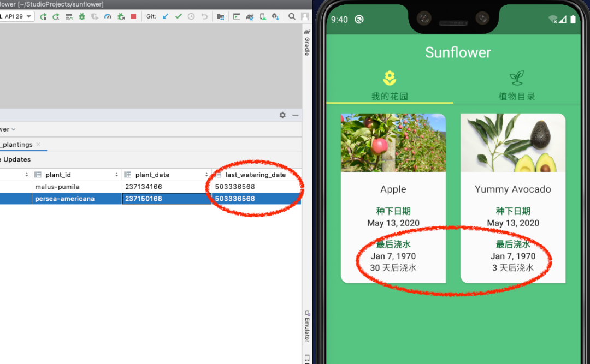Open the SDK Manager icon

(276, 16)
